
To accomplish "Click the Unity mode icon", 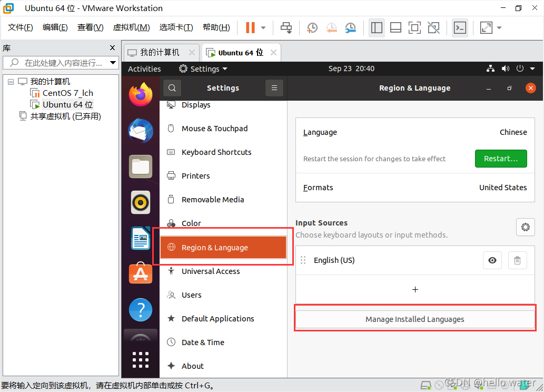I will [434, 28].
